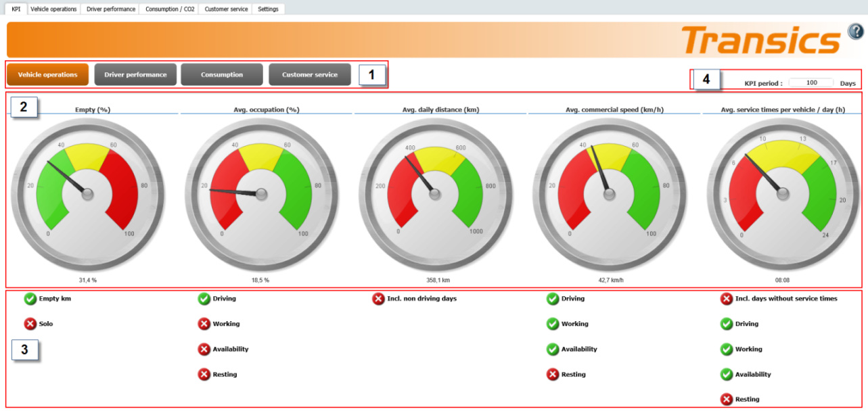Click the help question mark icon

[856, 32]
